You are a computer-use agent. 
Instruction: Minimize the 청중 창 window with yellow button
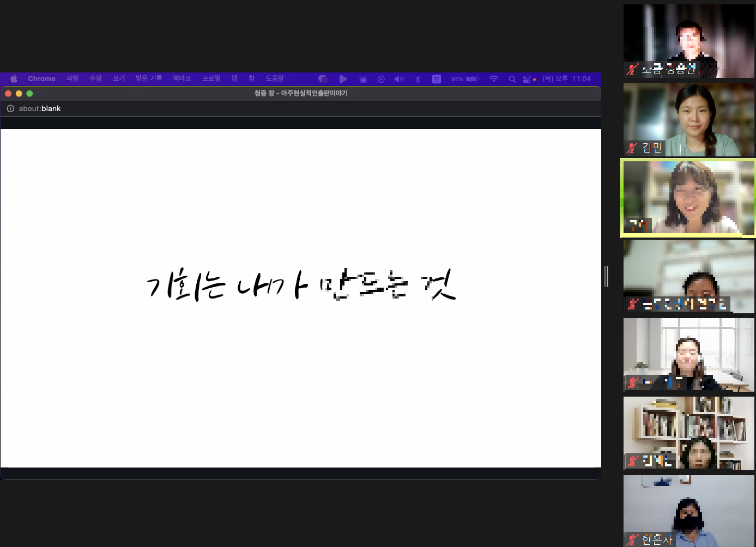[x=19, y=94]
